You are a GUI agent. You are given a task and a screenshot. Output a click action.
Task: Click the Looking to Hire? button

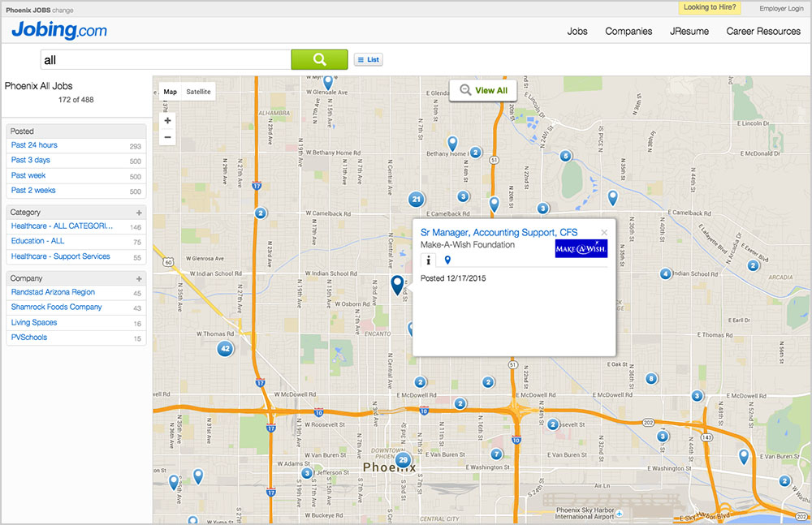pos(710,7)
